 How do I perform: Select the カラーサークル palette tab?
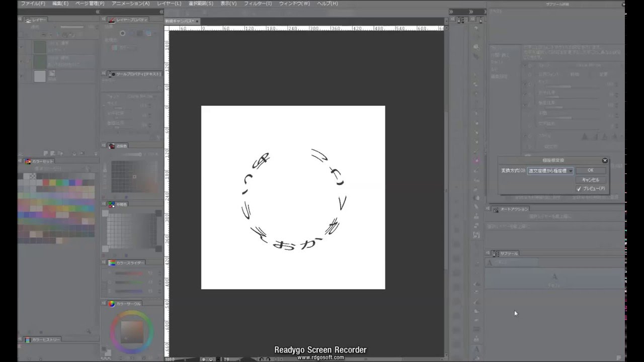125,304
